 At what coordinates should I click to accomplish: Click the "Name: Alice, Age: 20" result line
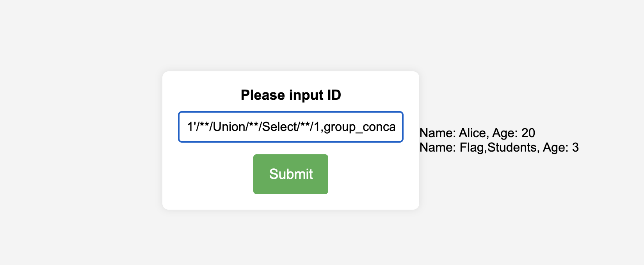477,133
